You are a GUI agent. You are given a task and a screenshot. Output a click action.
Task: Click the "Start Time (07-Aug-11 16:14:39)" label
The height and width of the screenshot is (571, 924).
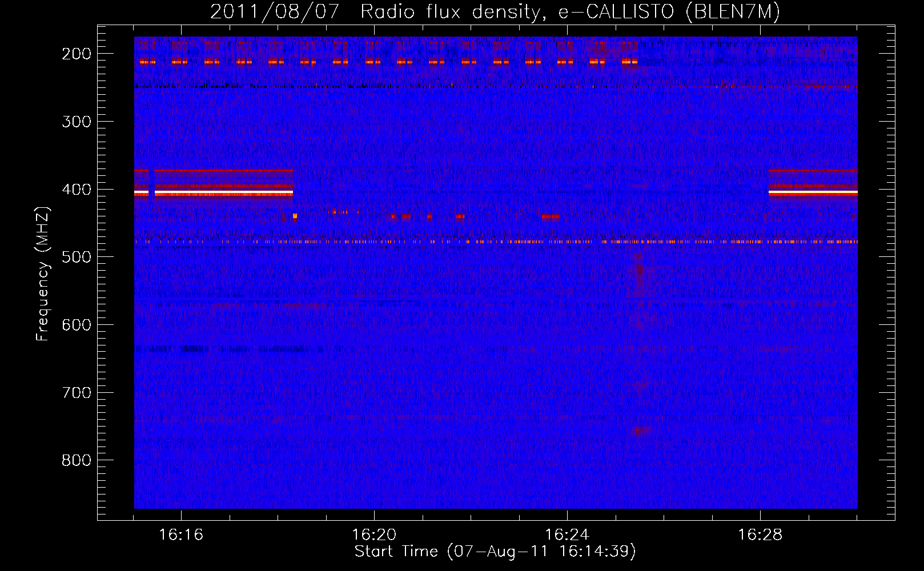point(495,552)
